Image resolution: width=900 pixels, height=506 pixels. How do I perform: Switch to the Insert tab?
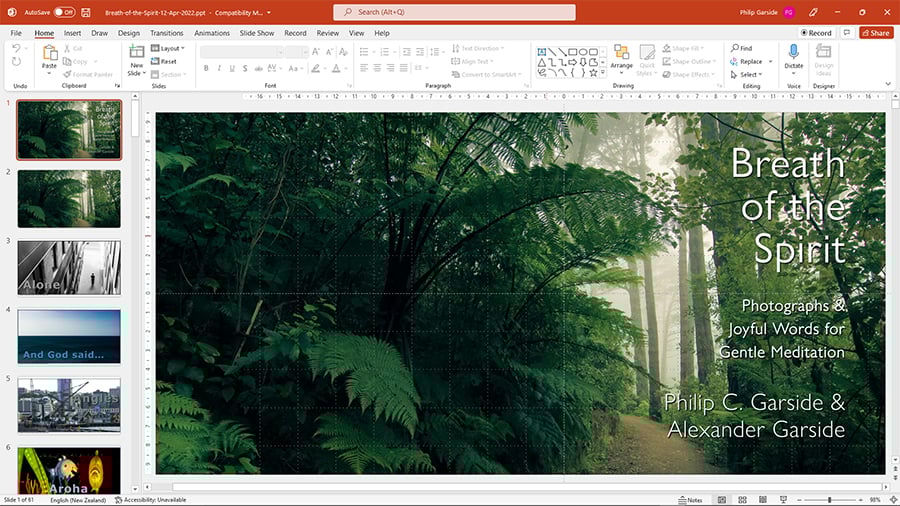point(72,33)
